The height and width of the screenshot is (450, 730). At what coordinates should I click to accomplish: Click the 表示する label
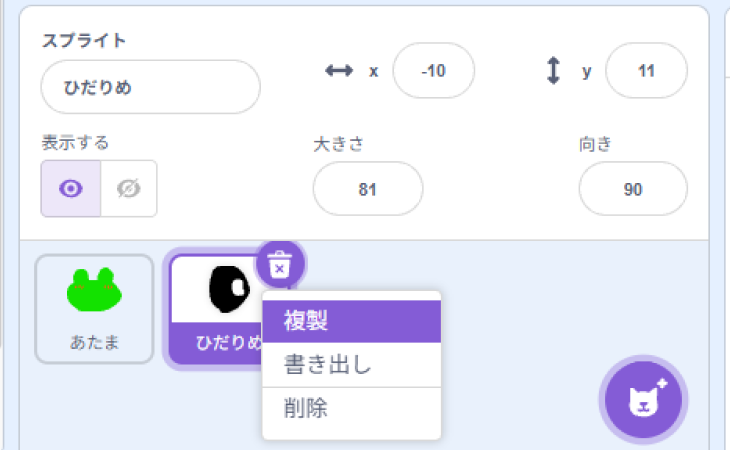tap(75, 142)
